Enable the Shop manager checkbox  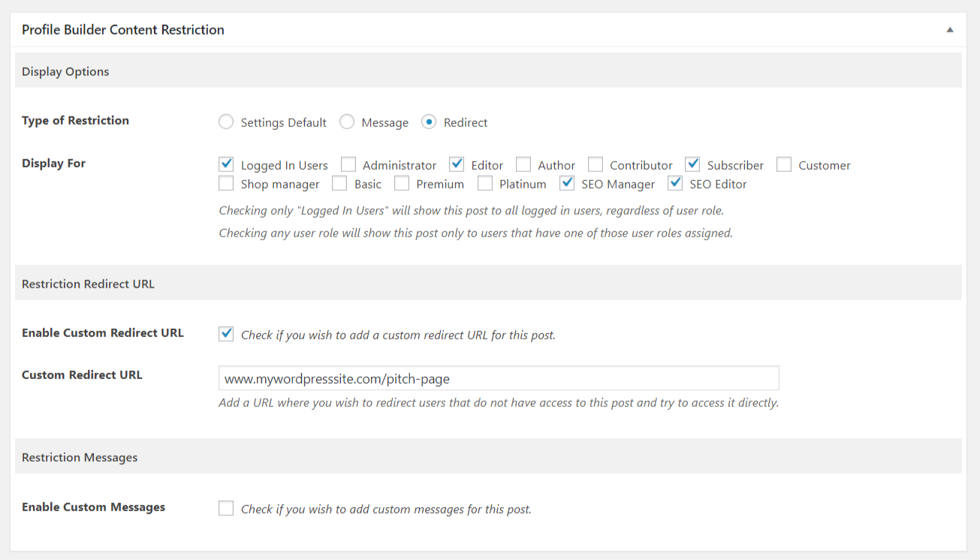coord(226,182)
